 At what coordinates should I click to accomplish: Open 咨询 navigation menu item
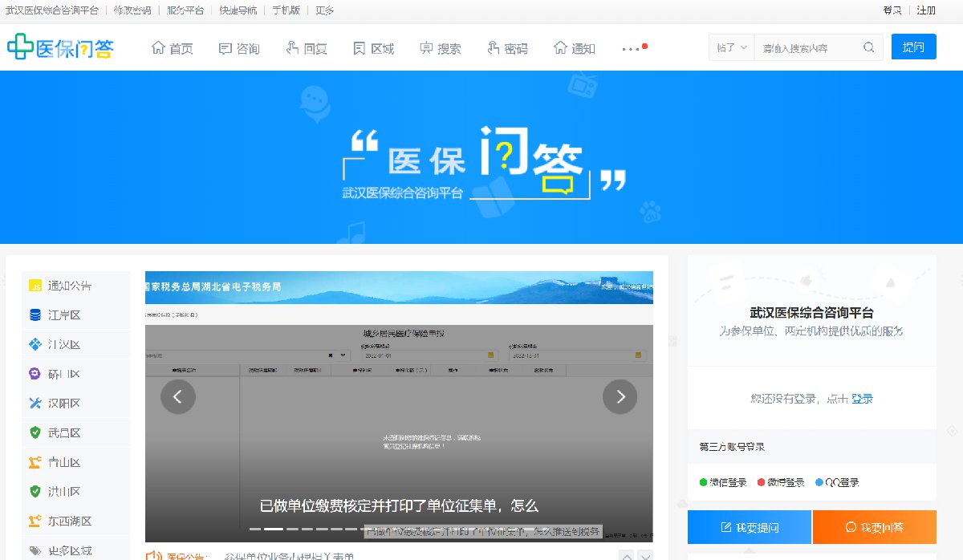pos(239,48)
